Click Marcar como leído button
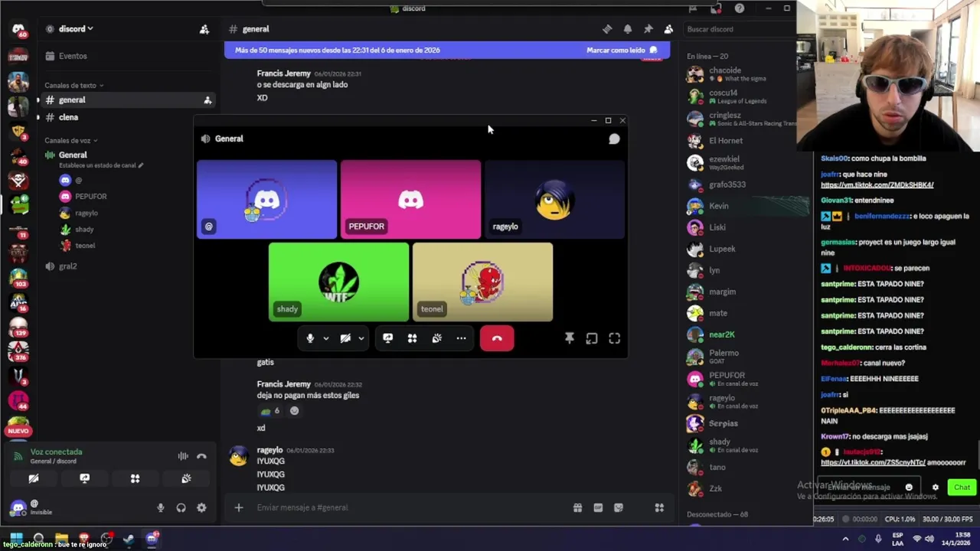This screenshot has width=980, height=551. coord(622,50)
